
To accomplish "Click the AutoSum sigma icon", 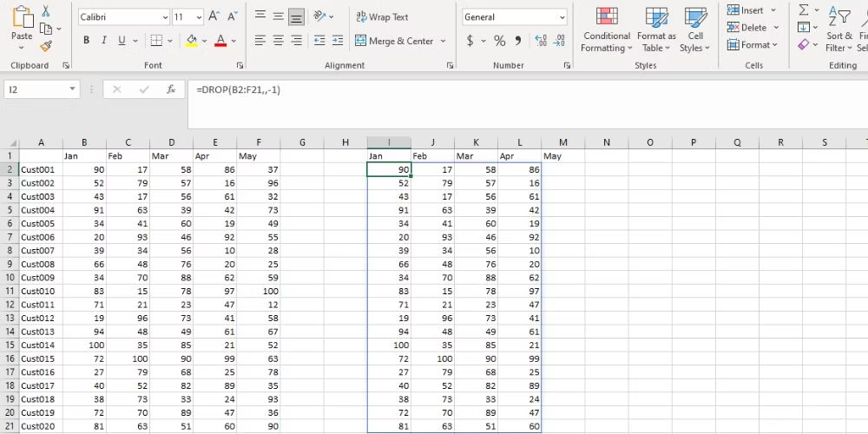I will tap(804, 10).
